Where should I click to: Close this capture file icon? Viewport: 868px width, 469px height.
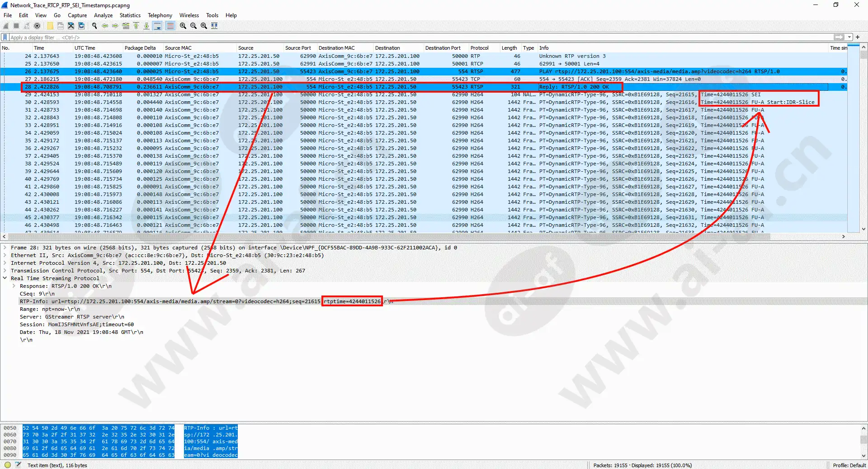pyautogui.click(x=71, y=26)
